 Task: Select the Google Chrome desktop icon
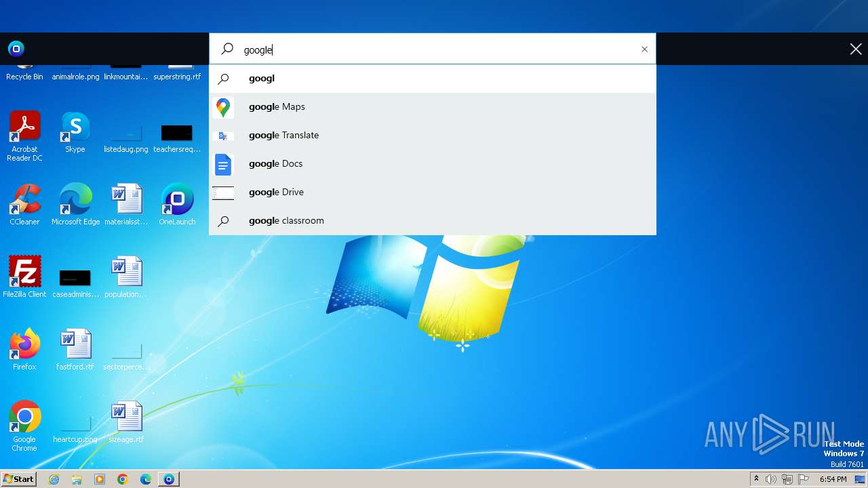(24, 426)
